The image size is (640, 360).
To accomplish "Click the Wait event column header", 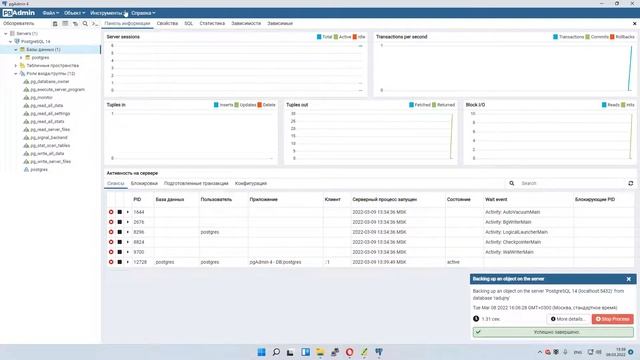I will 496,200.
